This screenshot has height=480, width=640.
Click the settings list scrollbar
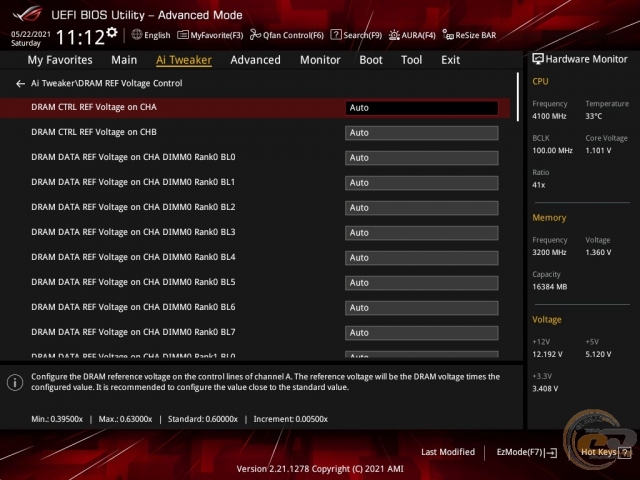pyautogui.click(x=518, y=97)
